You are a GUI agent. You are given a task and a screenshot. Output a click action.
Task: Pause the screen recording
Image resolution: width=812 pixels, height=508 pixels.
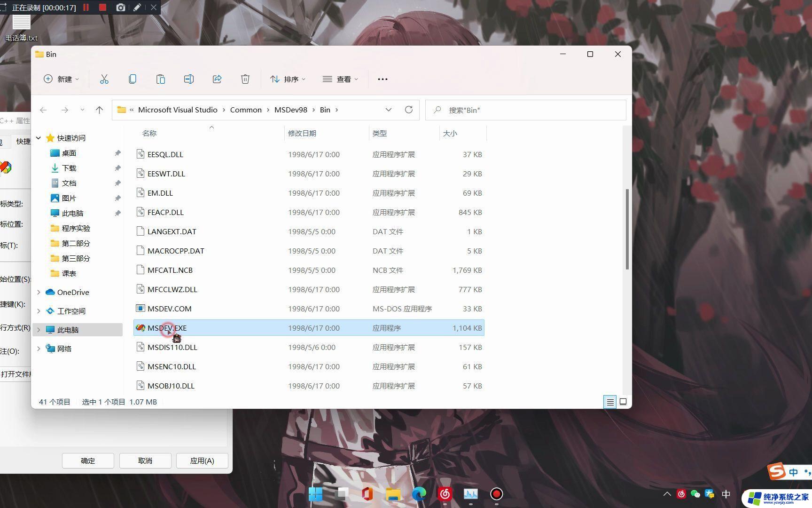[x=86, y=8]
